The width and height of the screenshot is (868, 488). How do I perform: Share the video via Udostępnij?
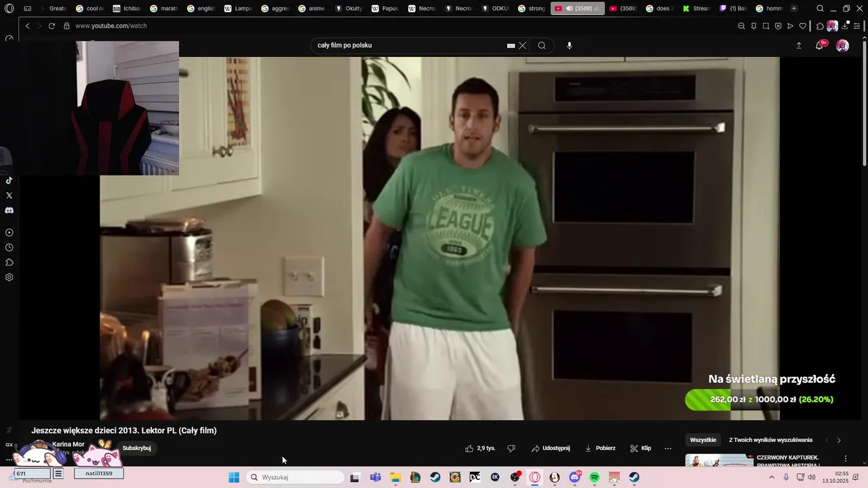click(x=551, y=448)
